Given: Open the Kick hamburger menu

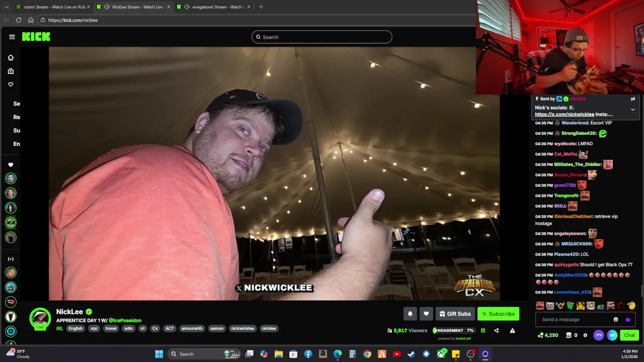Looking at the screenshot, I should click(12, 37).
